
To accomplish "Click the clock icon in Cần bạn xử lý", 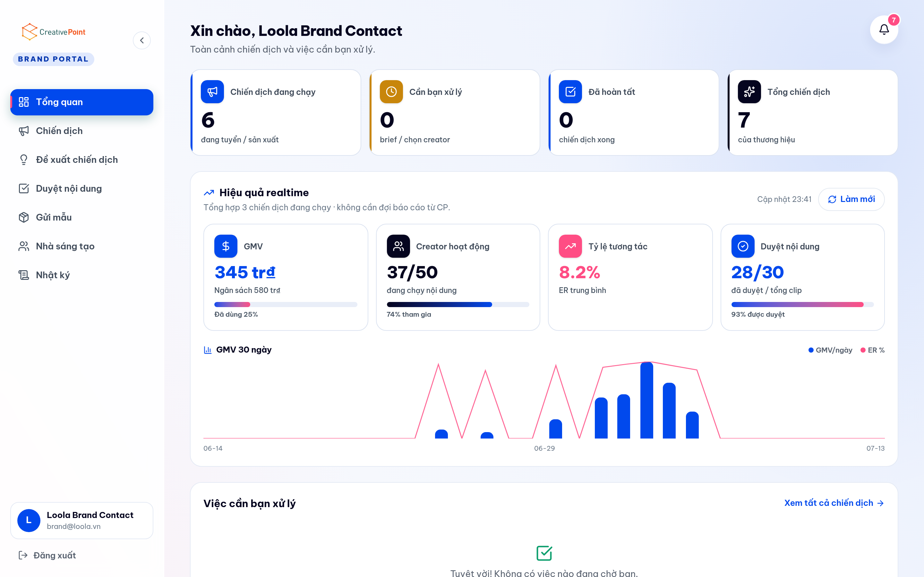I will coord(391,92).
